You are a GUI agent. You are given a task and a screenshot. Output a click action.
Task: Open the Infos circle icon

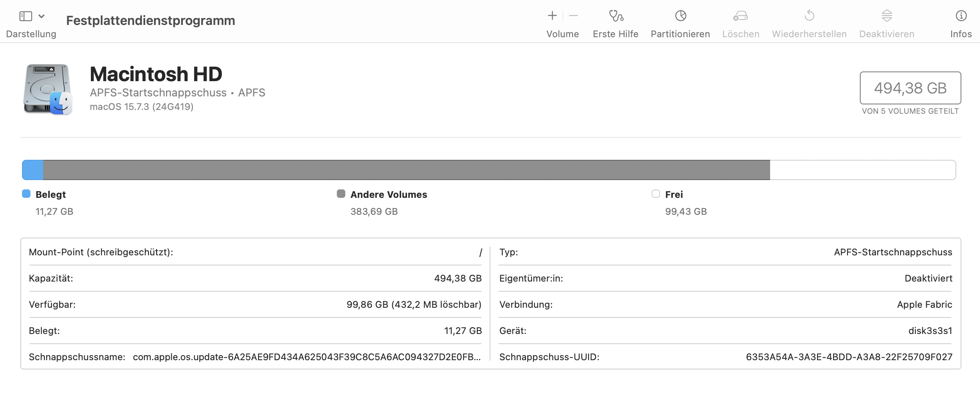961,16
